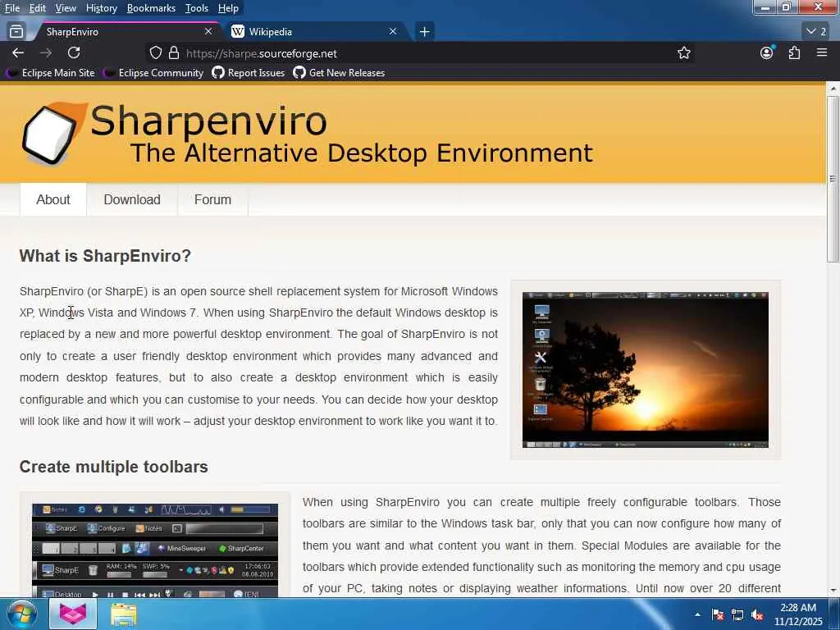The width and height of the screenshot is (840, 630).
Task: Close the Wikipedia tab
Action: point(393,32)
